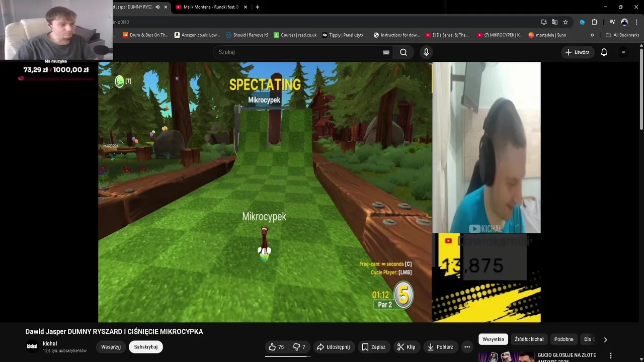
Task: Open El Da Sensei & The... bookmark
Action: click(447, 35)
